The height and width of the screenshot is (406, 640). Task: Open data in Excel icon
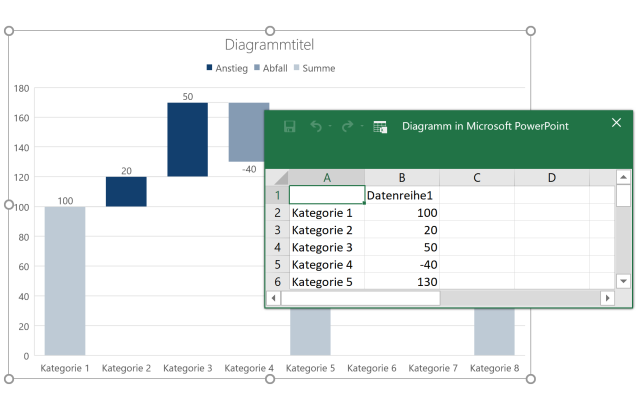pos(380,127)
